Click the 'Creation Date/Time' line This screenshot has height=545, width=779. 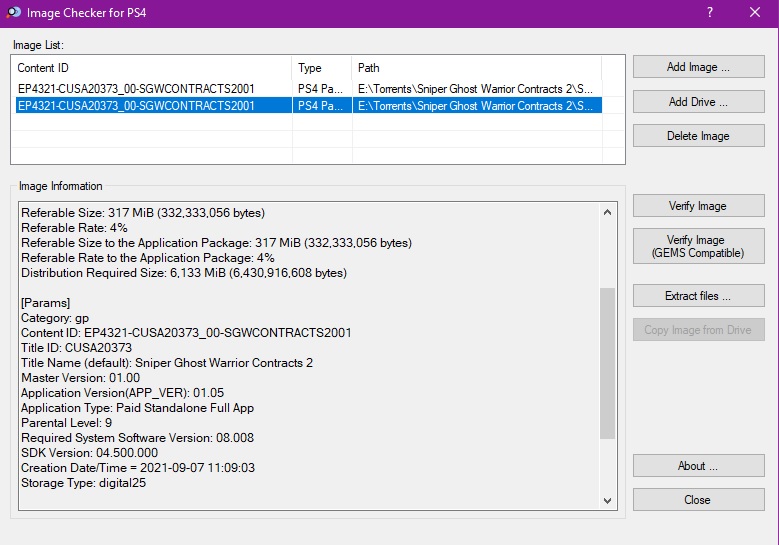point(138,467)
